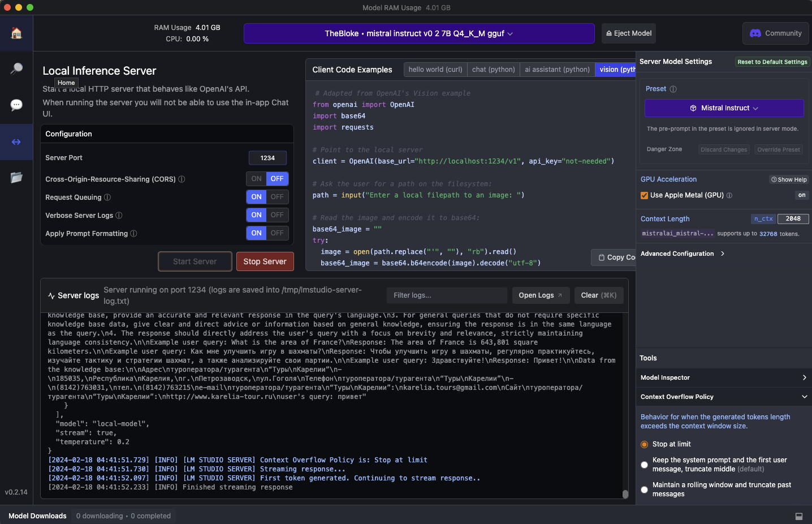Click the Show Help question icon
The image size is (812, 524).
(x=774, y=179)
